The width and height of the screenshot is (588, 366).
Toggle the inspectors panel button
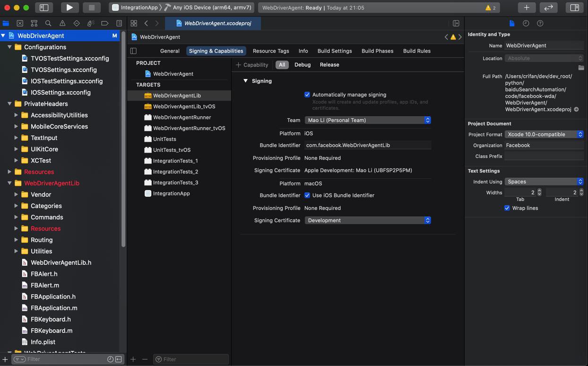point(575,8)
